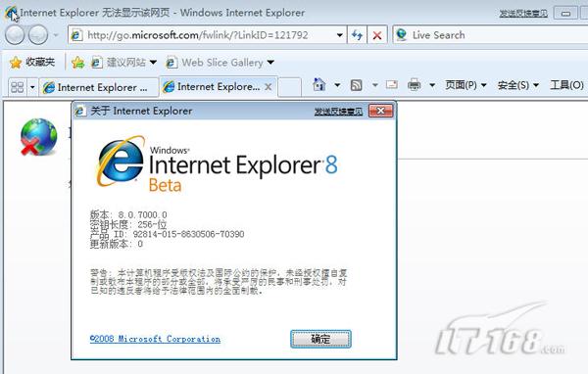Click the 密钥长度: 256-位 line

(128, 224)
